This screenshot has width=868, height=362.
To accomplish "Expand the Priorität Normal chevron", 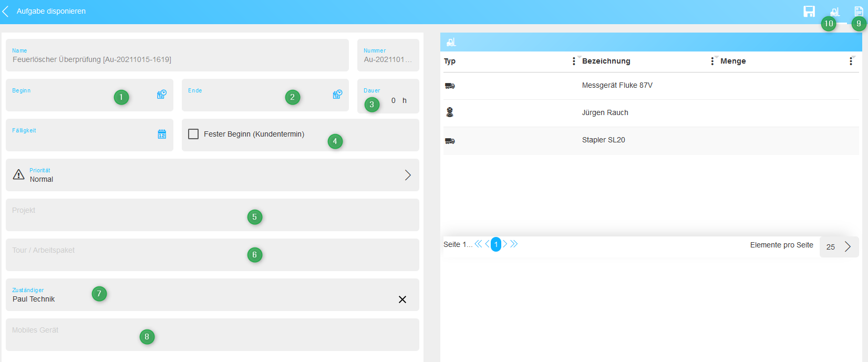I will [408, 175].
